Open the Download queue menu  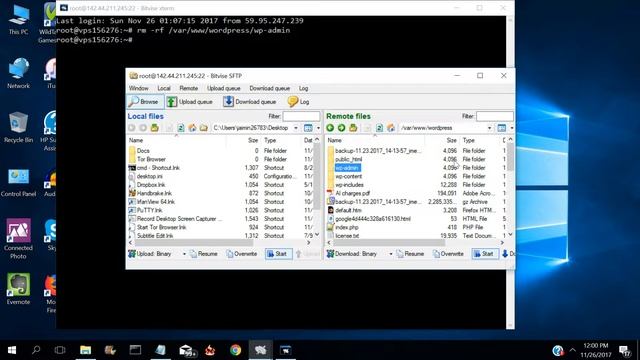click(x=269, y=88)
